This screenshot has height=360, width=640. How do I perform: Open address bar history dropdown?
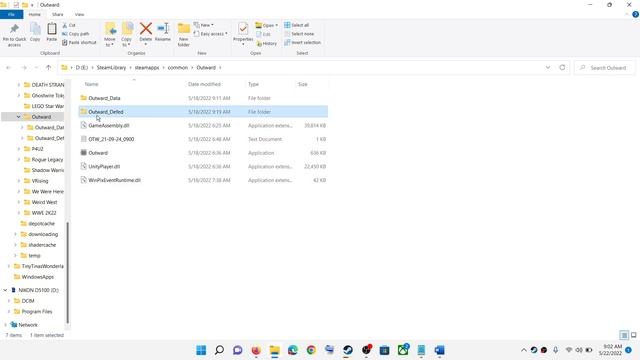click(548, 68)
